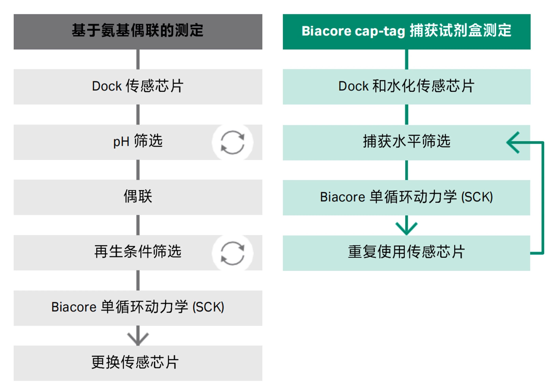Click the gray Dock 传感芯片 step
The width and height of the screenshot is (554, 392).
[x=138, y=86]
